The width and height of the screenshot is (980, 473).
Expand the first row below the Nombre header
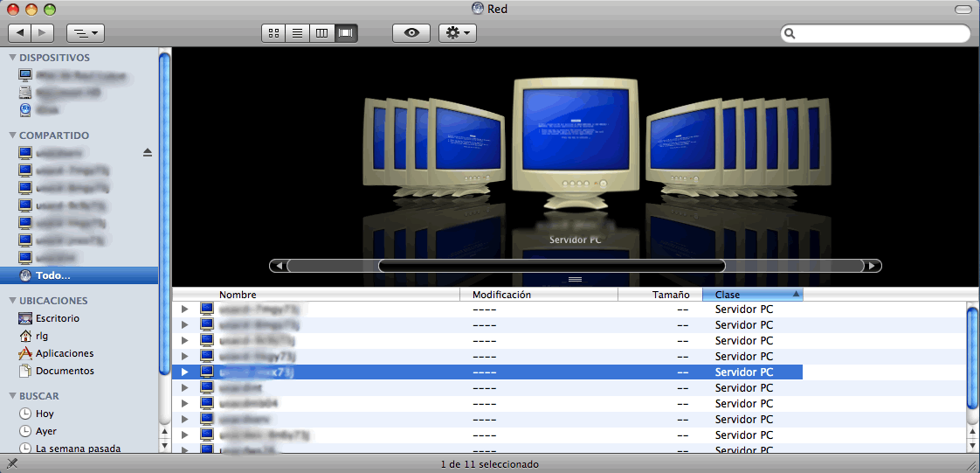coord(184,309)
